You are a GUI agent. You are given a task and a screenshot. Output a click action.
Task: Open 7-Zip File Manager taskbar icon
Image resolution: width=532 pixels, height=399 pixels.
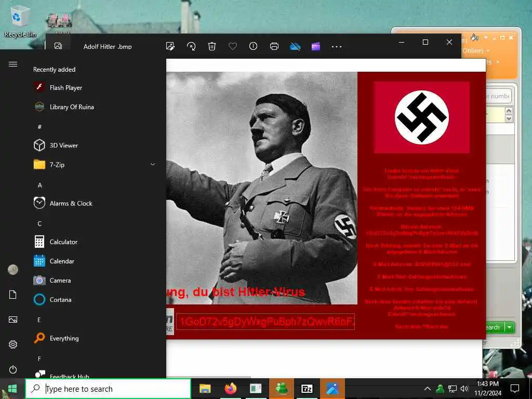coord(307,389)
